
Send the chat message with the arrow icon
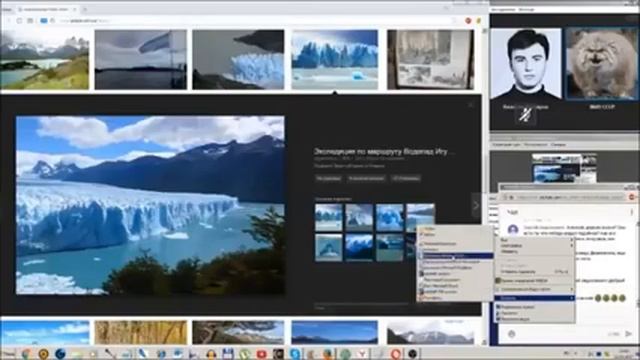(x=629, y=334)
